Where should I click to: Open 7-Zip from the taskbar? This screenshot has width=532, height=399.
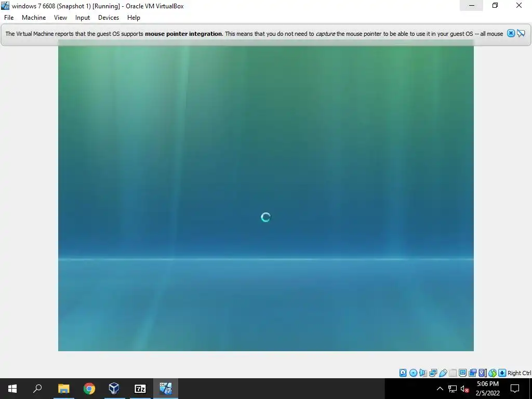pos(140,389)
